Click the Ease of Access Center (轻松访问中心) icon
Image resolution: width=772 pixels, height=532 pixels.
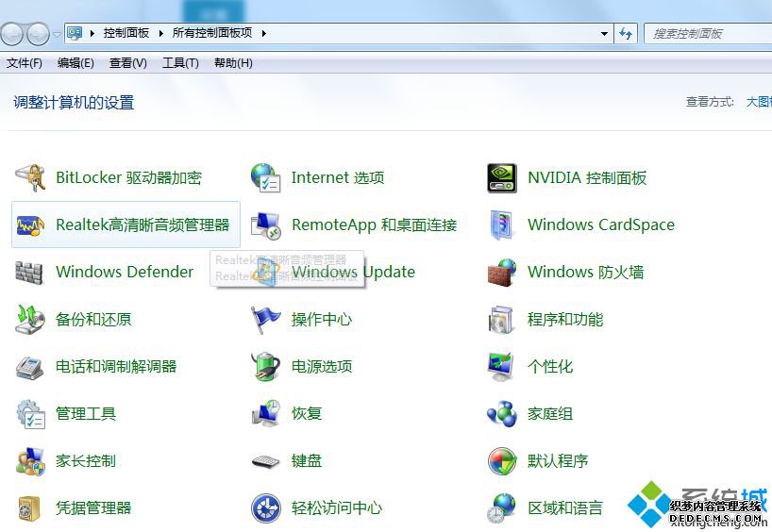(266, 508)
